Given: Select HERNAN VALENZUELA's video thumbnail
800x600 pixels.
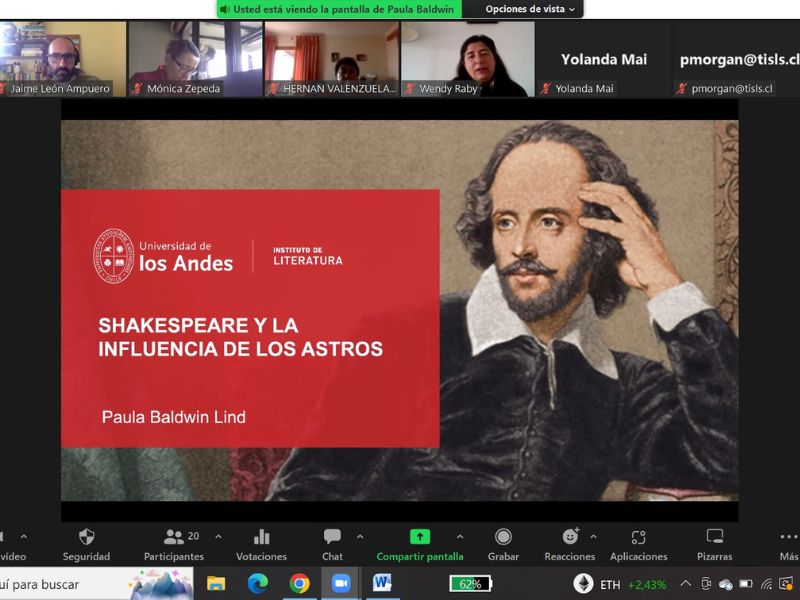Looking at the screenshot, I should pos(332,59).
